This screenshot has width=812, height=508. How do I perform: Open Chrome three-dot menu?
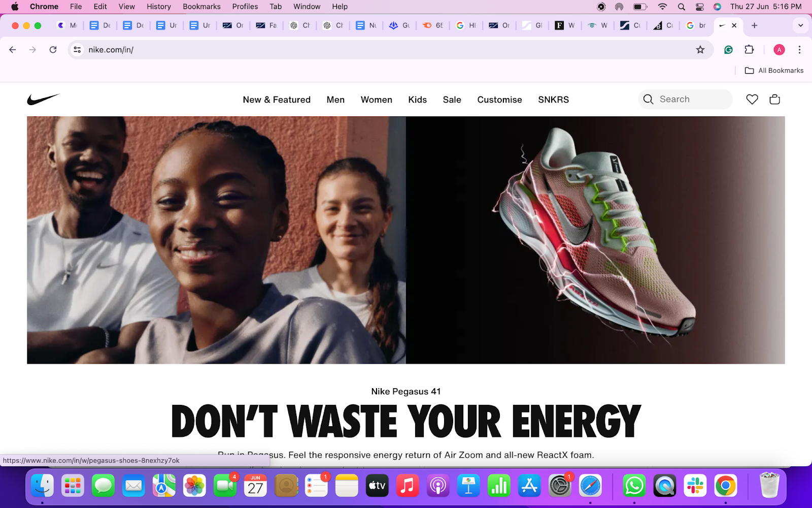click(799, 50)
